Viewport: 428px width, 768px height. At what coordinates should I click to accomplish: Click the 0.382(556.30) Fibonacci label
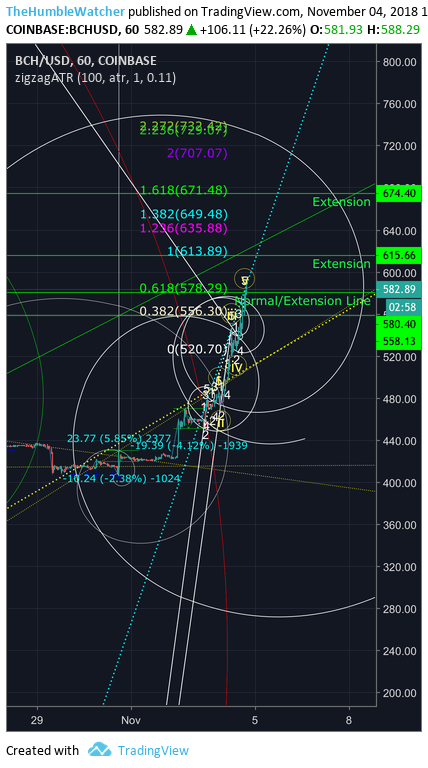tap(184, 311)
